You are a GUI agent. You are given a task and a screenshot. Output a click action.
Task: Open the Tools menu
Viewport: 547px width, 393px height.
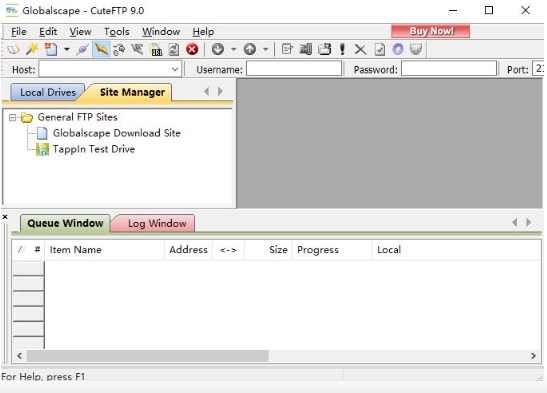tap(117, 32)
